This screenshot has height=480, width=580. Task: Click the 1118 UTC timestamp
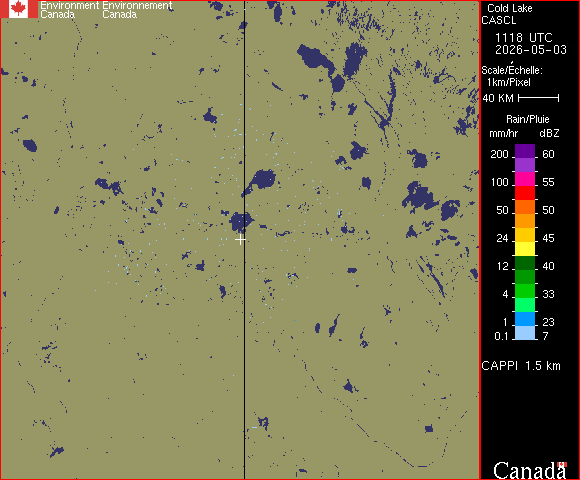[523, 38]
